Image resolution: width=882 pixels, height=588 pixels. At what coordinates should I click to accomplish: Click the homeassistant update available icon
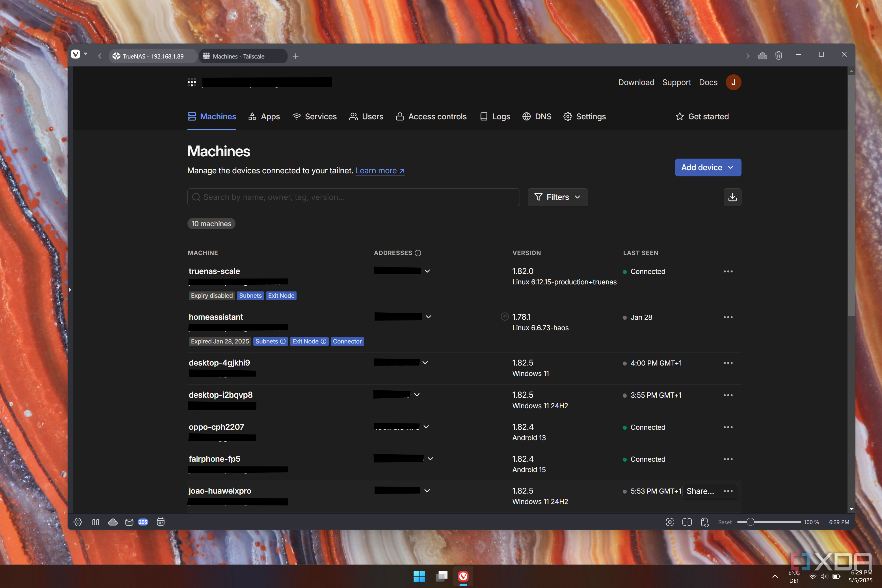(x=504, y=317)
